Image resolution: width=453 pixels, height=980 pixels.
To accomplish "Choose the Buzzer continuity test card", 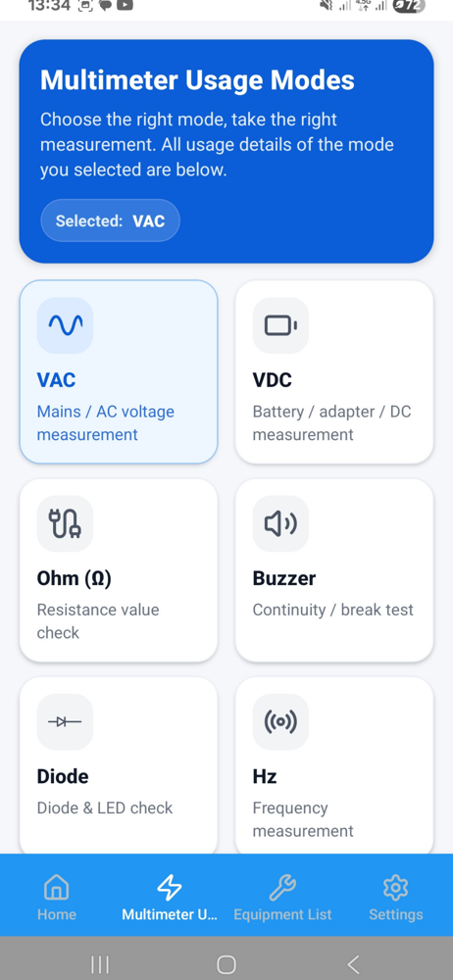I will (x=334, y=570).
